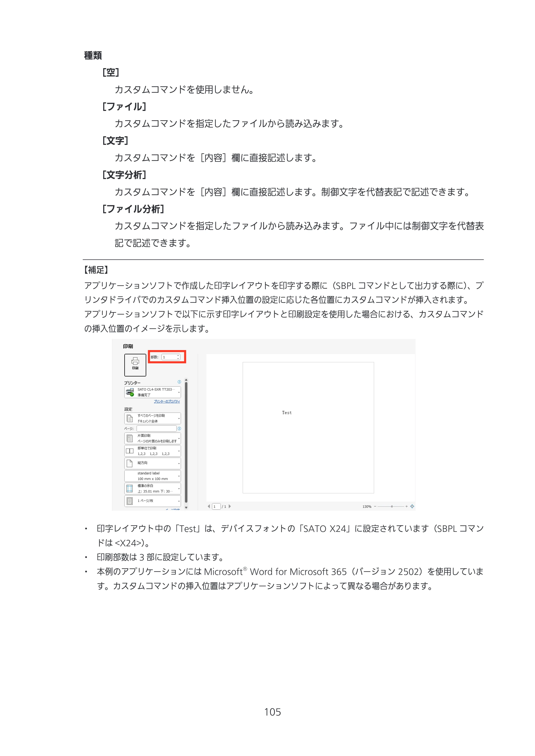This screenshot has width=535, height=756.
Task: Click the preview zoom slider
Action: click(391, 506)
